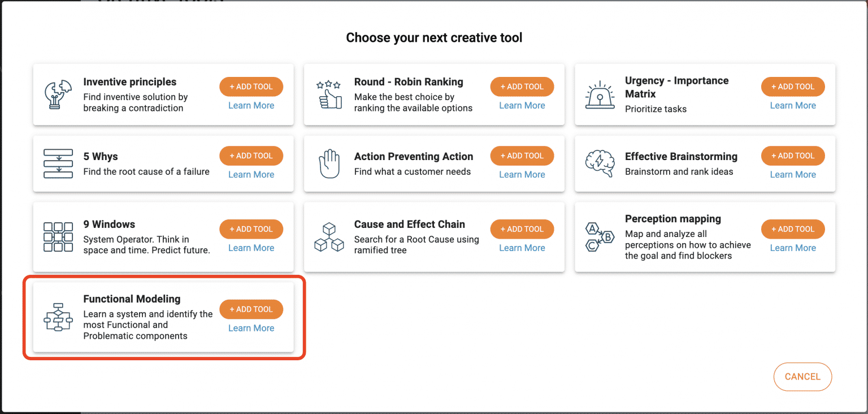868x414 pixels.
Task: Open Learn More for 9 Windows
Action: [251, 247]
